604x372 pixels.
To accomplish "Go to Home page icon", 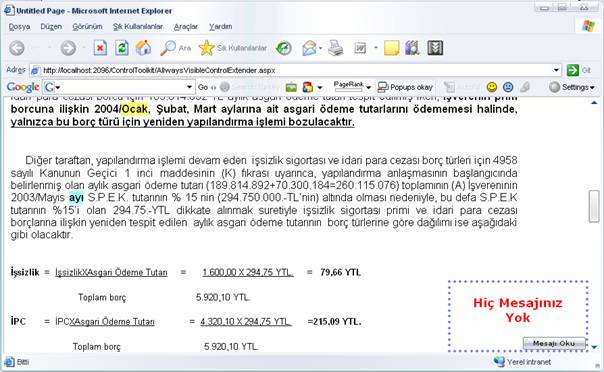I will pos(143,49).
